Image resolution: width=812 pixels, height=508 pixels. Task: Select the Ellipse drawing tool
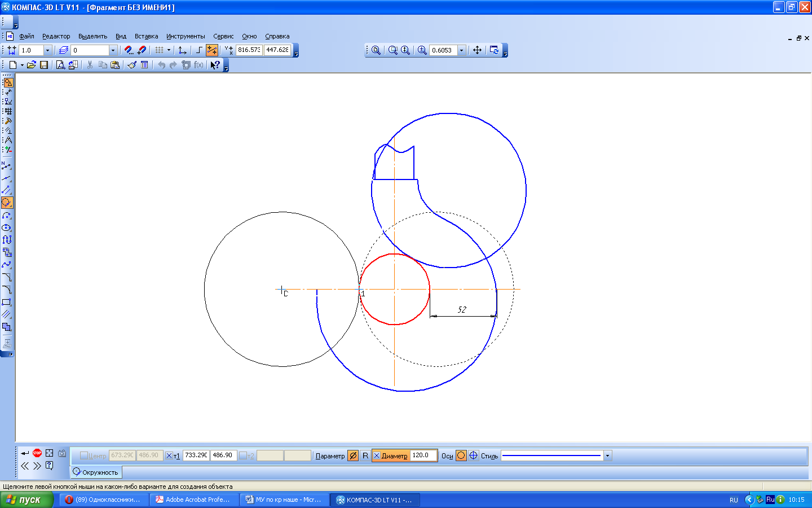pos(7,227)
